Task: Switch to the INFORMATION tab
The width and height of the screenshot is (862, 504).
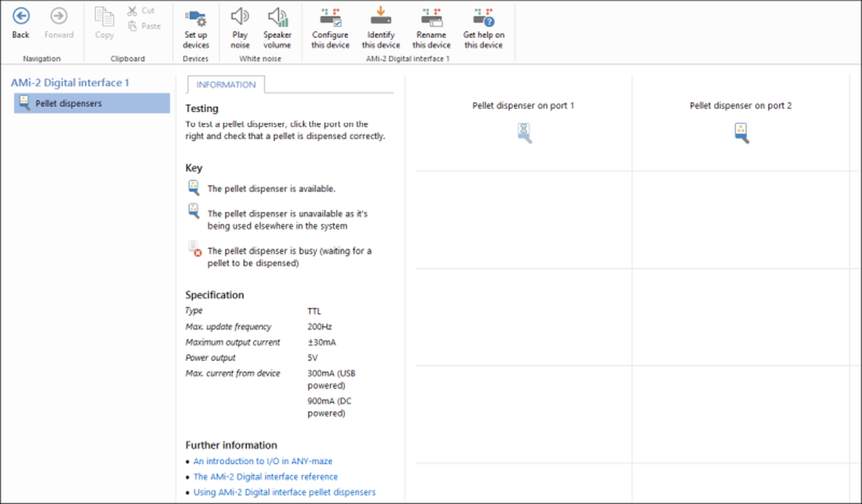Action: (x=226, y=85)
